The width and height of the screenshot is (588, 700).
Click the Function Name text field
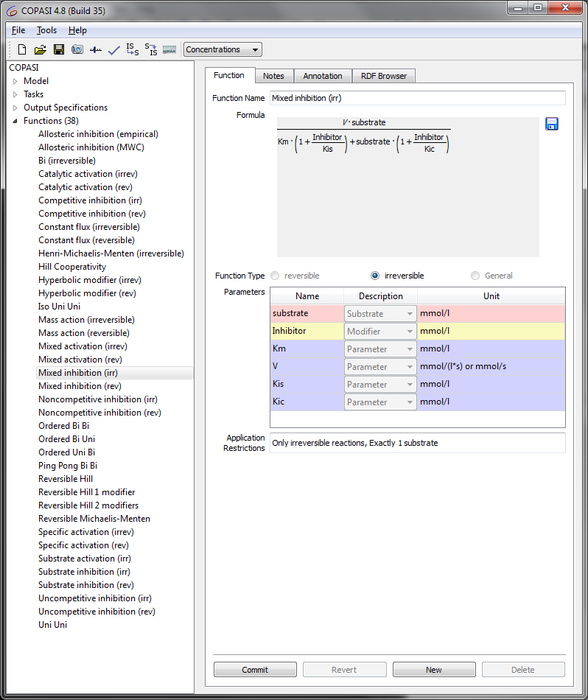click(417, 98)
